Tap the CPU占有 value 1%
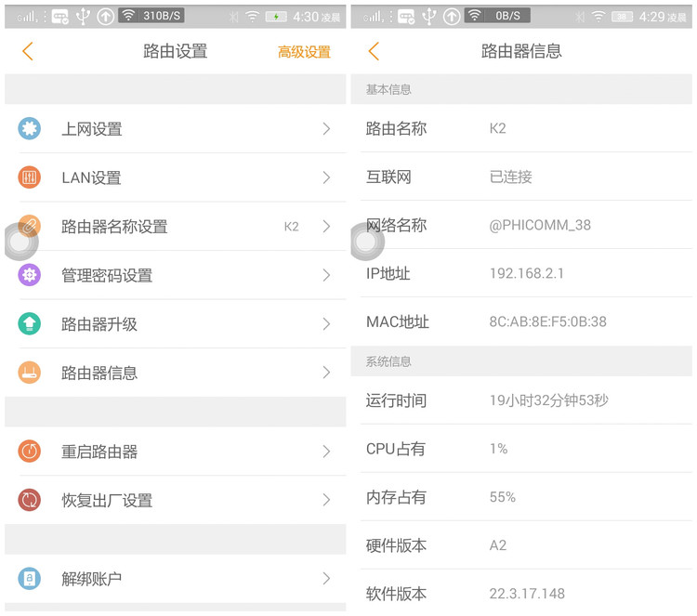This screenshot has height=616, width=697. pyautogui.click(x=498, y=449)
